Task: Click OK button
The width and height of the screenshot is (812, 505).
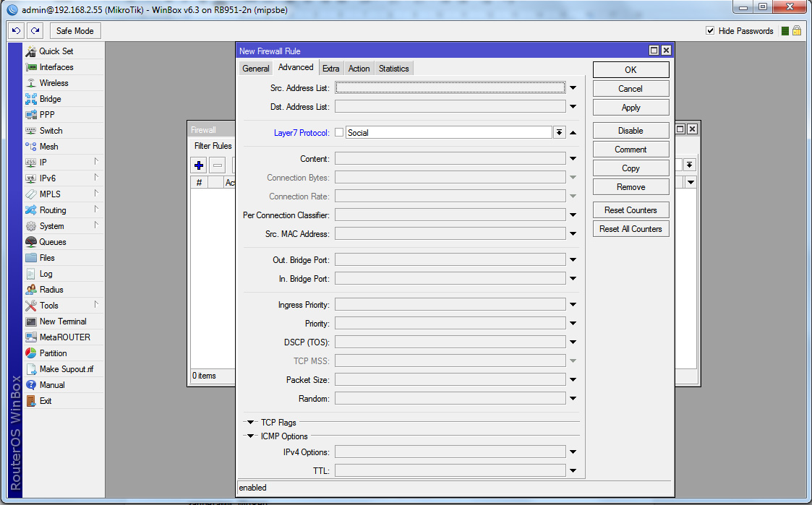Action: coord(631,70)
